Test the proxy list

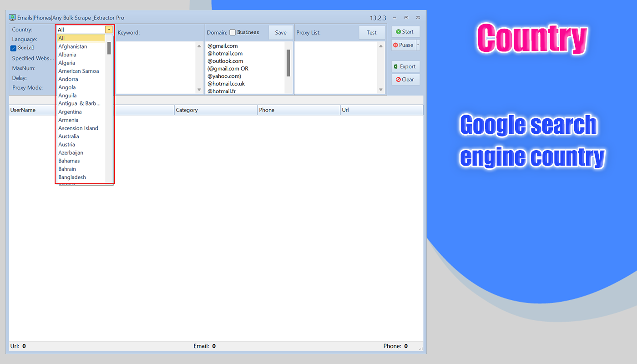(x=372, y=33)
